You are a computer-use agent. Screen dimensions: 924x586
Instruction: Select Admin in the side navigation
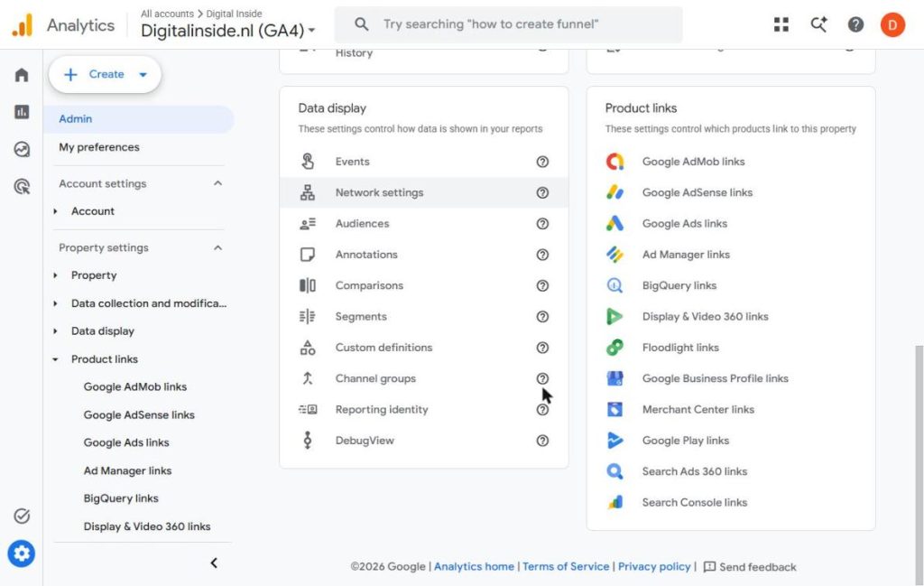(138, 119)
